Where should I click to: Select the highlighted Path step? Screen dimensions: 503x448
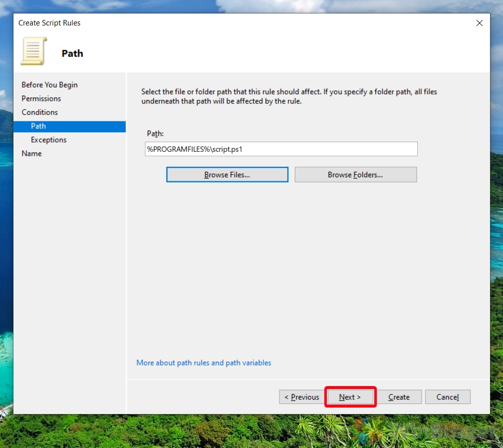pos(38,126)
